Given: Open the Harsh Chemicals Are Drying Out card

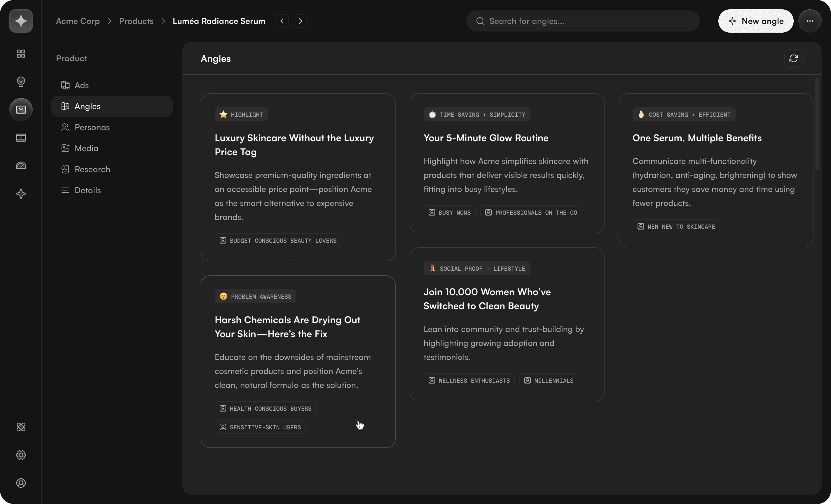Looking at the screenshot, I should click(298, 362).
